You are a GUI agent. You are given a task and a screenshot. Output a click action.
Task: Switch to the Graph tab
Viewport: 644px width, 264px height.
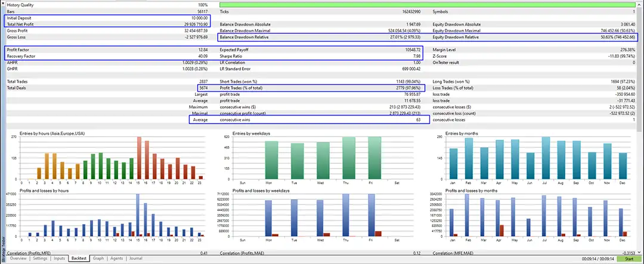(98, 259)
